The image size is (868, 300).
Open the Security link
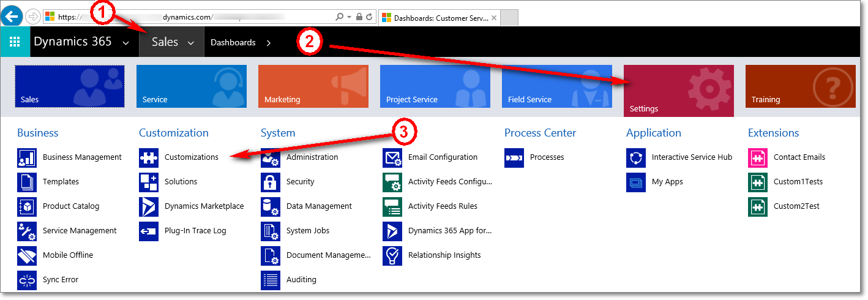point(301,182)
